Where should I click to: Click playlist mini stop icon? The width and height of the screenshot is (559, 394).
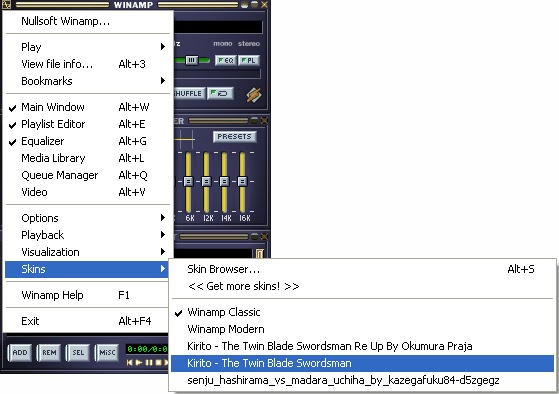pos(158,363)
